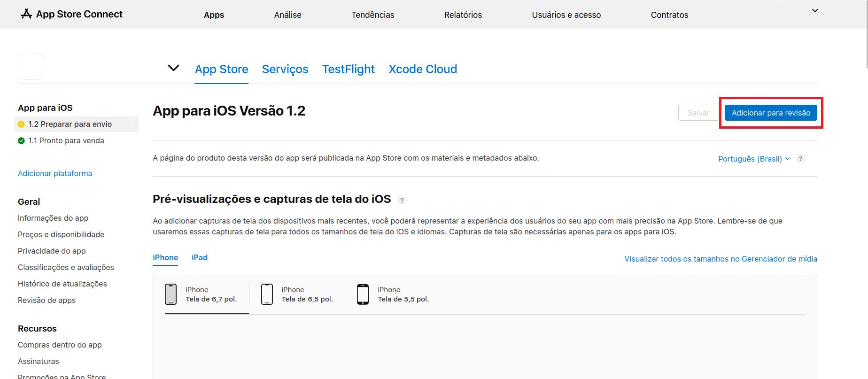Image resolution: width=868 pixels, height=379 pixels.
Task: Click the app icon placeholder
Action: pyautogui.click(x=31, y=67)
